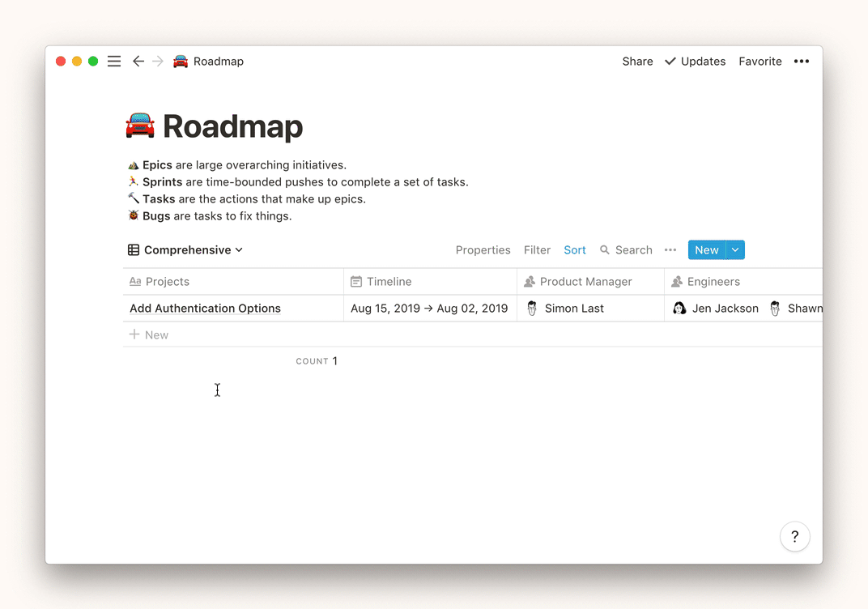Open the page options three-dot menu
The image size is (868, 609).
801,62
